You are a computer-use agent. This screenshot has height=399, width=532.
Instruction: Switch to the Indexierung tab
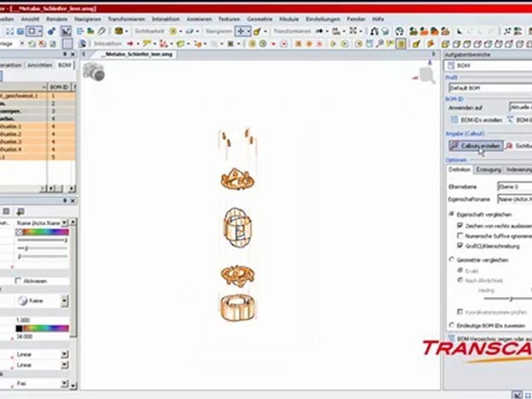point(518,170)
